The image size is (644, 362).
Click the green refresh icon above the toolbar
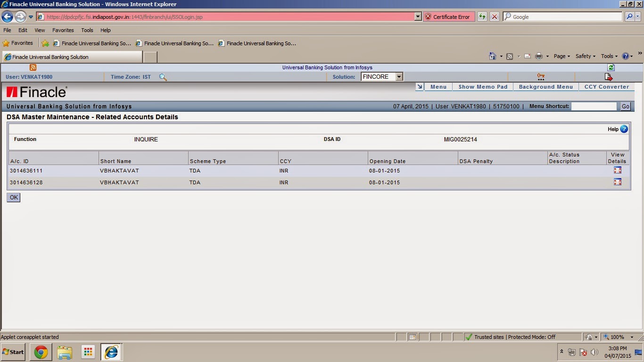pyautogui.click(x=611, y=67)
